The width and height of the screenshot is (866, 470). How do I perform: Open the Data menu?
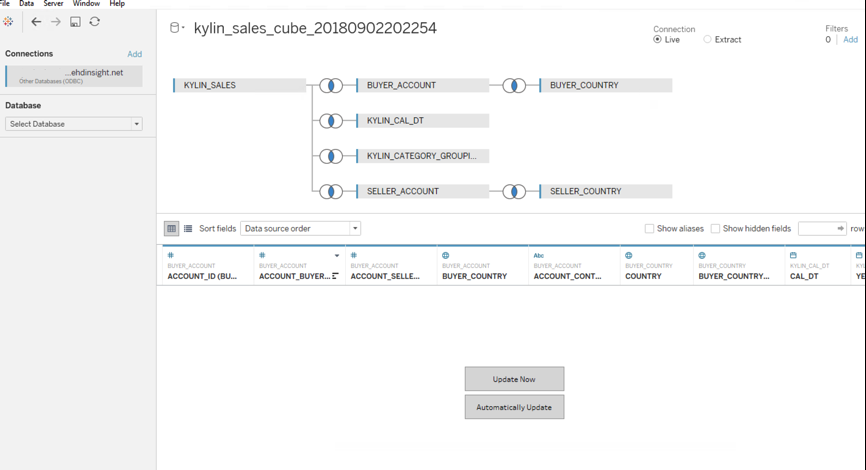26,3
